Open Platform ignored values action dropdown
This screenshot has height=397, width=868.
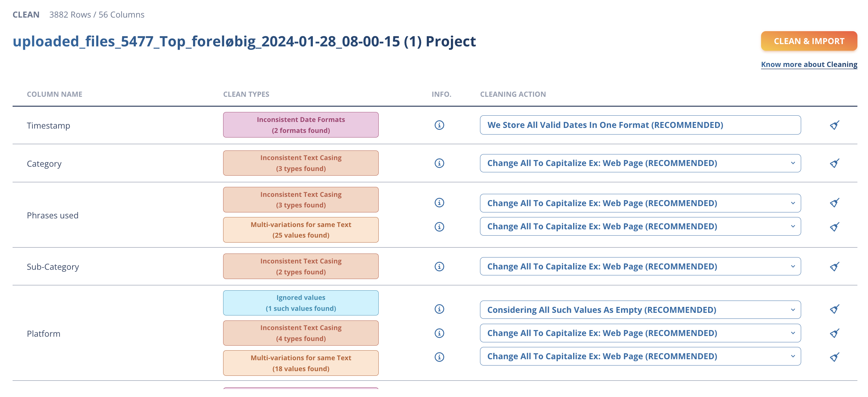click(640, 310)
